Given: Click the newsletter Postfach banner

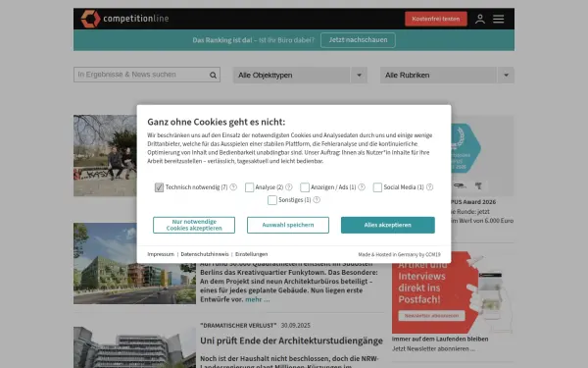Looking at the screenshot, I should [x=453, y=292].
